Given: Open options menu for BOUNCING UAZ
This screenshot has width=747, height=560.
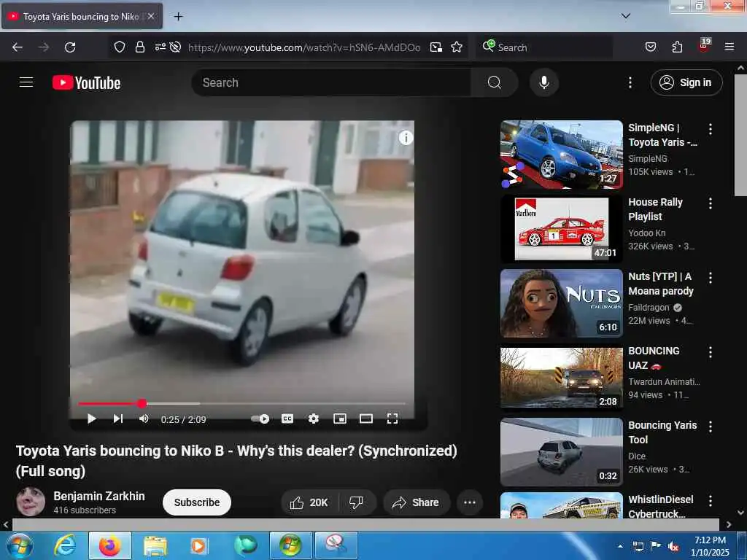Looking at the screenshot, I should (711, 352).
